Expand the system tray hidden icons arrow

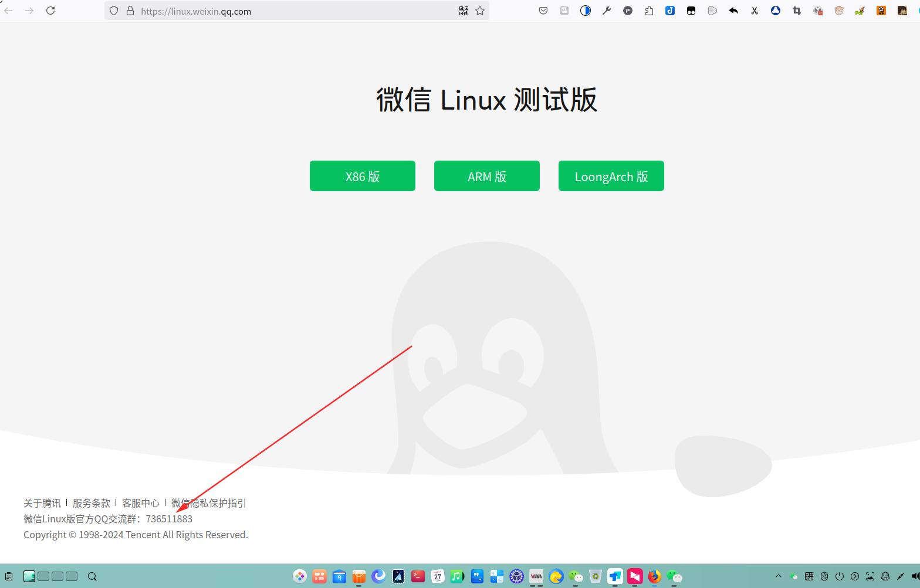pyautogui.click(x=779, y=576)
